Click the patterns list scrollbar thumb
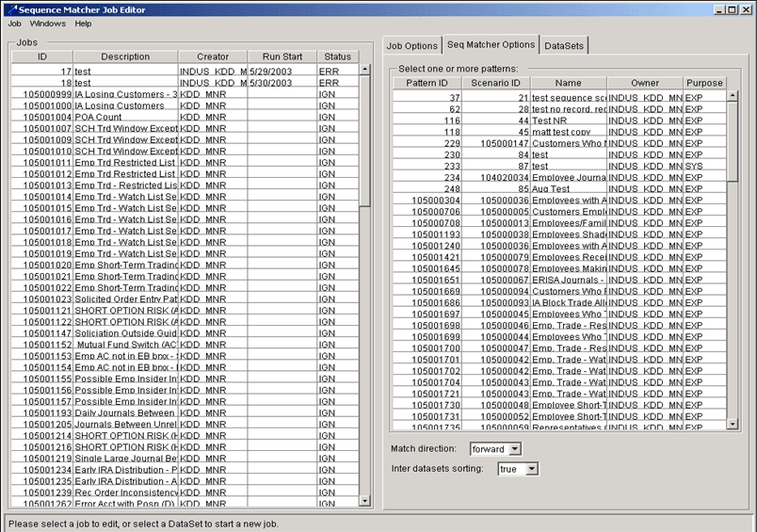The image size is (757, 532). click(x=733, y=141)
